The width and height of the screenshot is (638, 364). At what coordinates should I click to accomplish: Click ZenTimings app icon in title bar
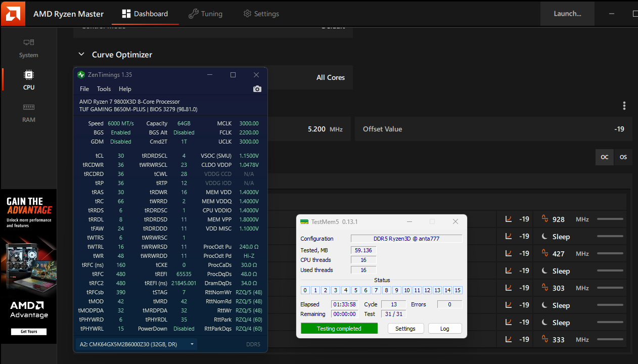pos(81,75)
